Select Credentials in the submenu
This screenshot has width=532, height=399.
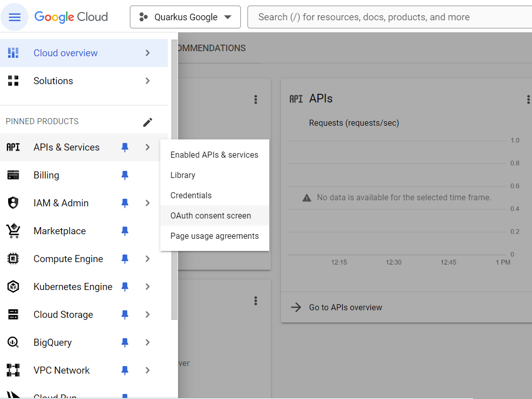click(x=215, y=195)
